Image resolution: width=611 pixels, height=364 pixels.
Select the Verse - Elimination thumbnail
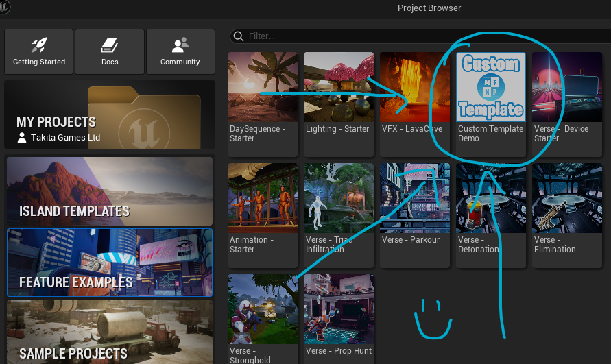(567, 198)
